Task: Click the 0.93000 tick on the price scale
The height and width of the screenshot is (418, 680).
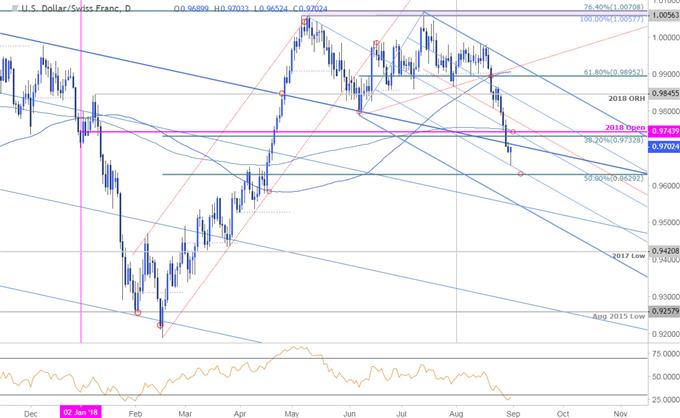Action: click(x=666, y=297)
